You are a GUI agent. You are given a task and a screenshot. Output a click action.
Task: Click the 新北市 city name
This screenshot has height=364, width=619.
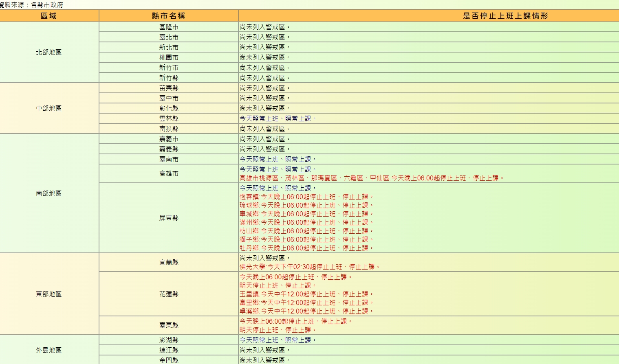(169, 47)
